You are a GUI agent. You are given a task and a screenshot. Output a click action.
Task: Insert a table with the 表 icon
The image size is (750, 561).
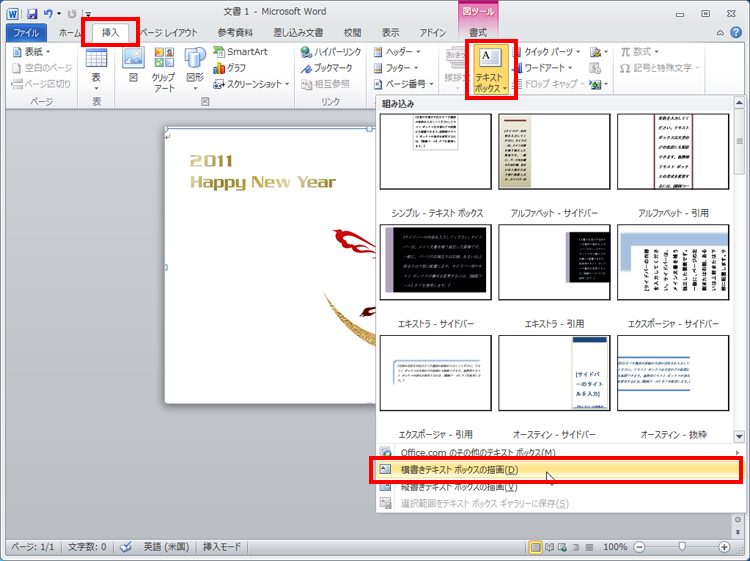[96, 70]
